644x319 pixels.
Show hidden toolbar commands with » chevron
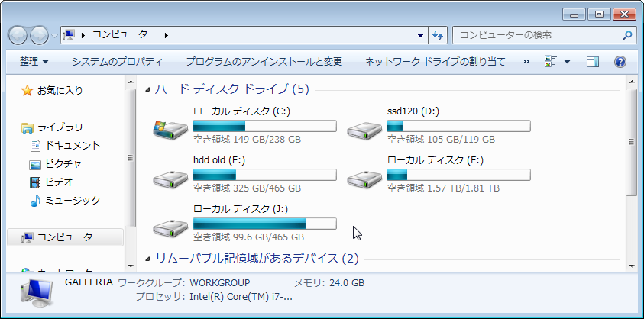pyautogui.click(x=526, y=62)
